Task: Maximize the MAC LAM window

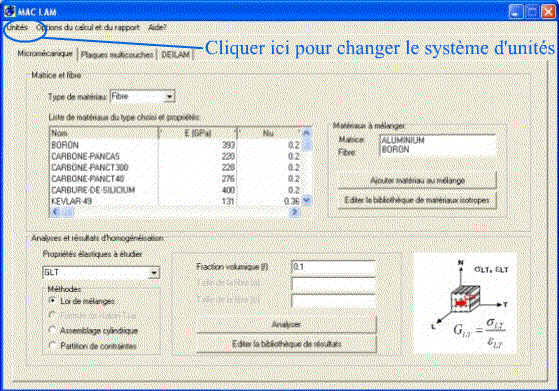Action: pos(532,11)
